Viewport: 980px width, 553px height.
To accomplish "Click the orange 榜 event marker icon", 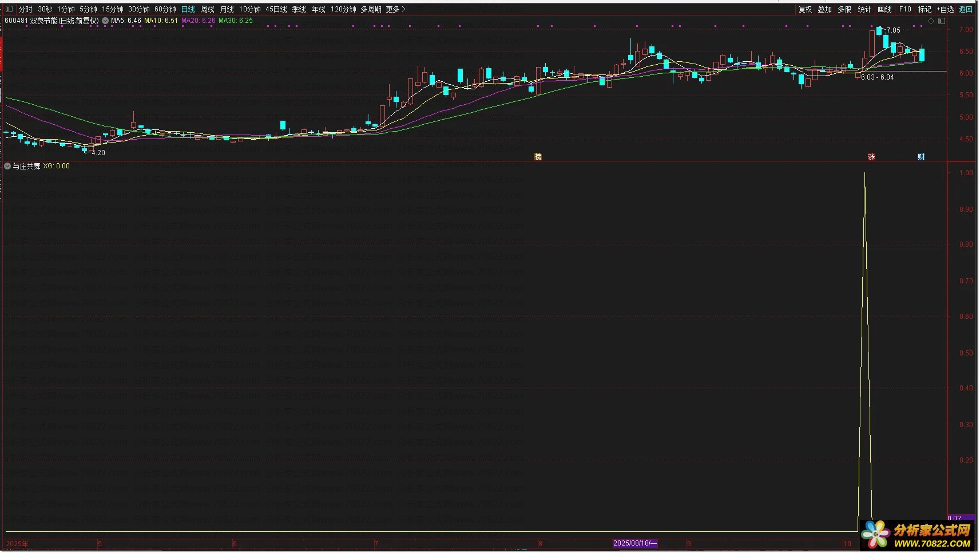I will click(x=538, y=156).
